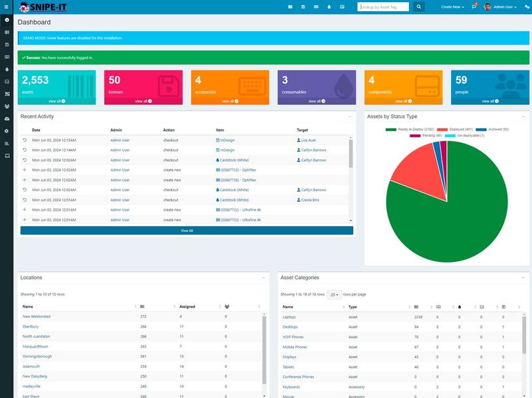This screenshot has width=532, height=398.
Task: Open the alerts flag notification icon
Action: (x=473, y=7)
